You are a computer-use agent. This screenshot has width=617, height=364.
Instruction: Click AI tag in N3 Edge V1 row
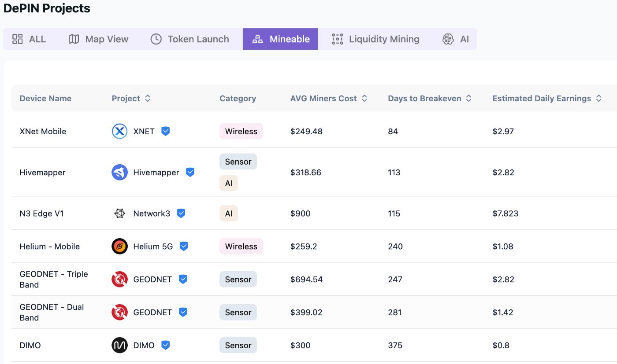point(229,213)
